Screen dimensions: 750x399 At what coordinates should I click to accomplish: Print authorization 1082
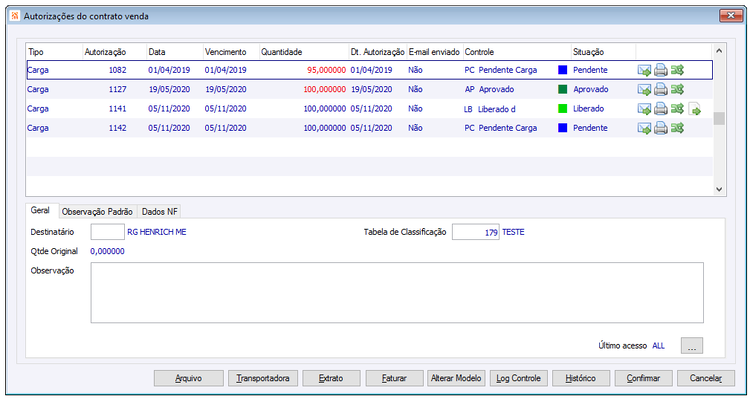[x=661, y=70]
